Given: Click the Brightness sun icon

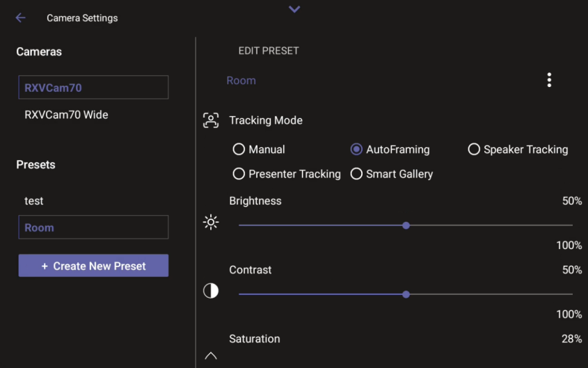Looking at the screenshot, I should [211, 223].
